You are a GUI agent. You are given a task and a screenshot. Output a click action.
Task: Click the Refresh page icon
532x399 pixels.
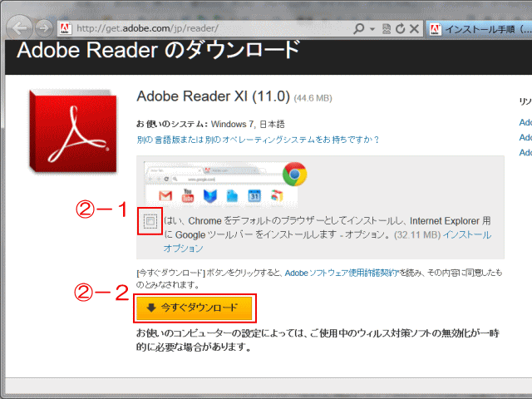click(401, 29)
